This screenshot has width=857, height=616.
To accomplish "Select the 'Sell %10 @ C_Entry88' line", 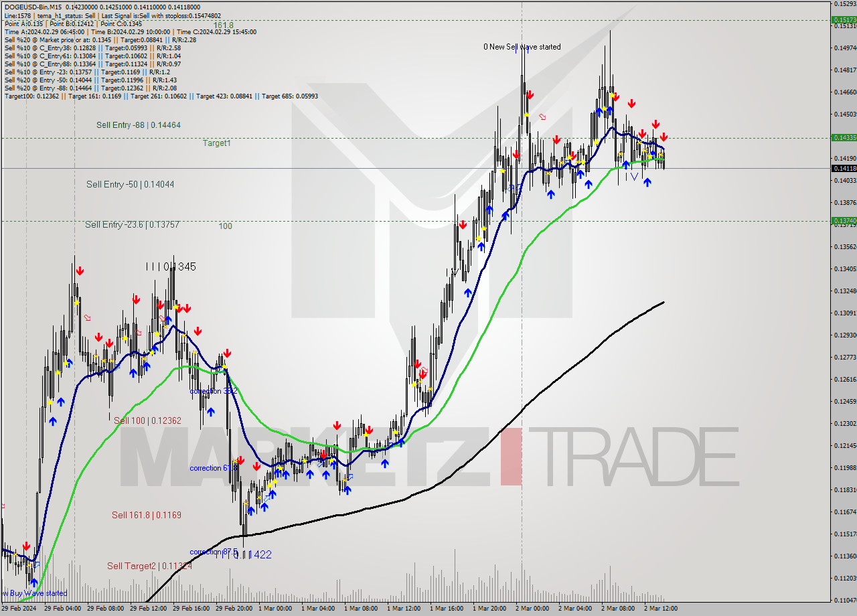I will coord(92,64).
